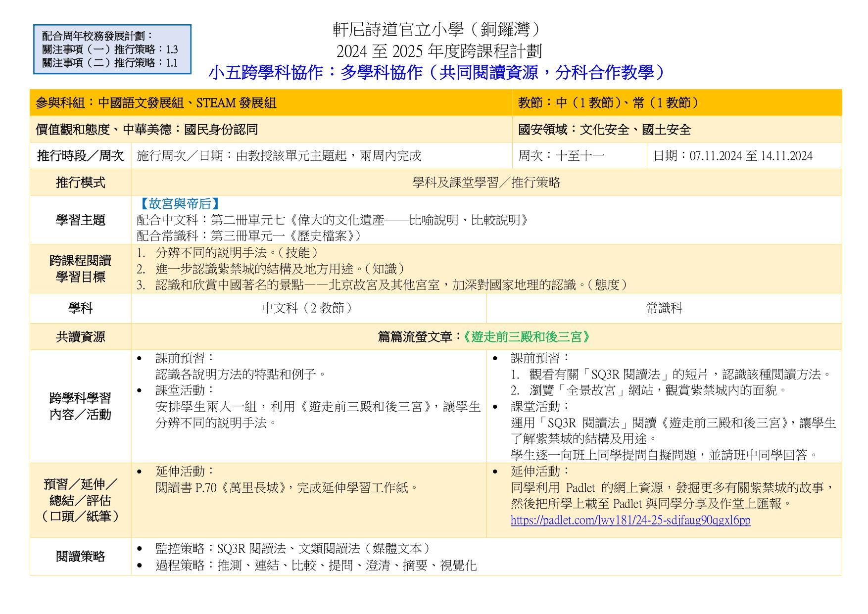This screenshot has width=868, height=614.
Task: Click the 閱讀策略 row label
Action: point(80,557)
